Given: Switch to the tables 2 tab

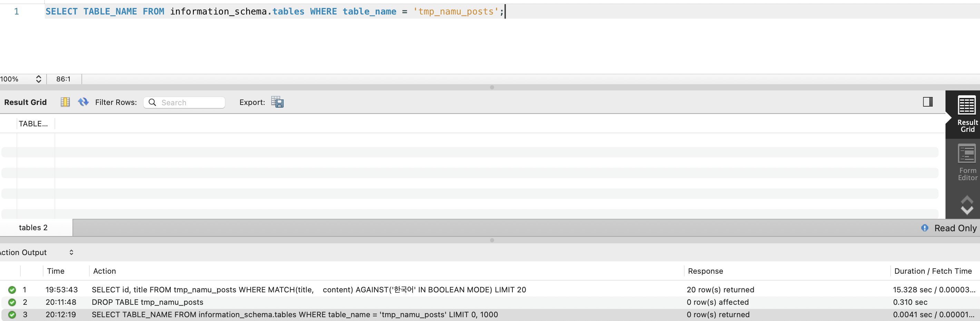Looking at the screenshot, I should point(33,227).
